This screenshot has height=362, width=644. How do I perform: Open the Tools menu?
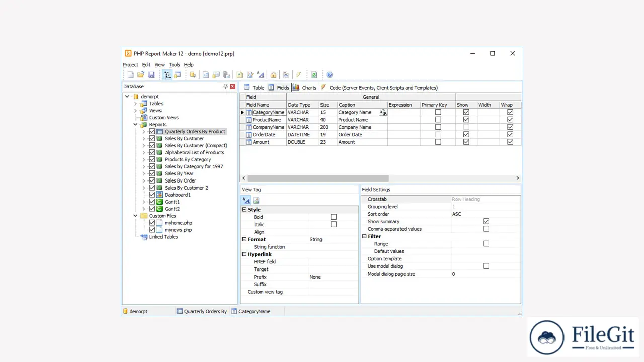click(x=174, y=65)
